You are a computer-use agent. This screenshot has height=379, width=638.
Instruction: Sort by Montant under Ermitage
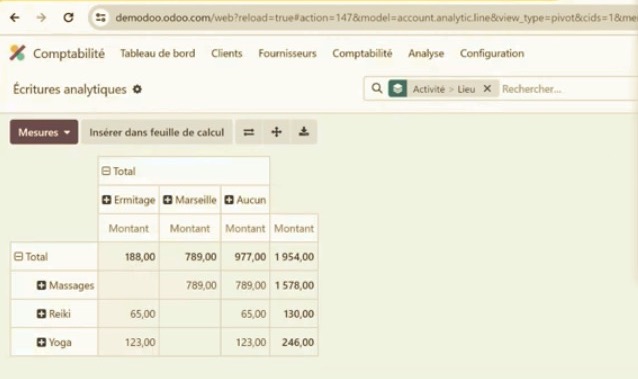point(129,228)
